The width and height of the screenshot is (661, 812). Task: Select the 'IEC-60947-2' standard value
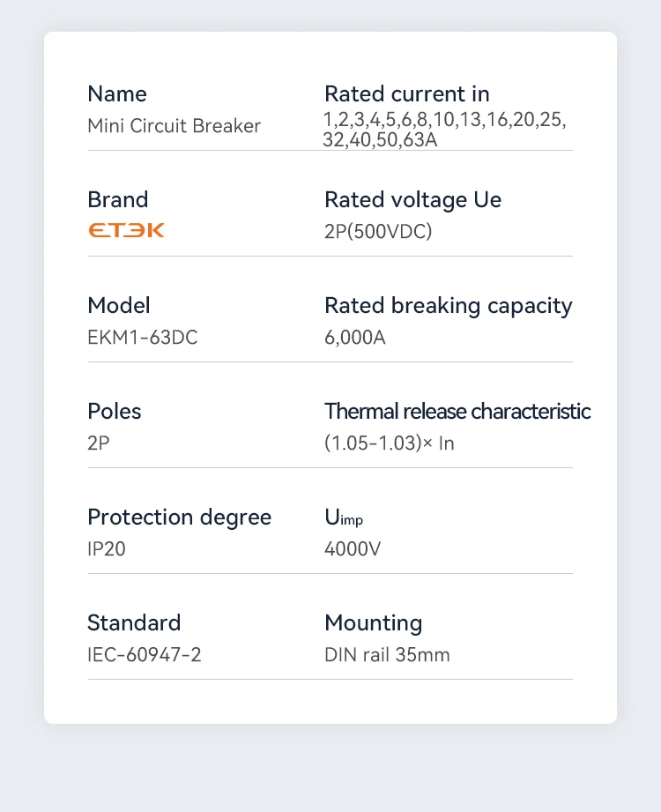coord(145,655)
